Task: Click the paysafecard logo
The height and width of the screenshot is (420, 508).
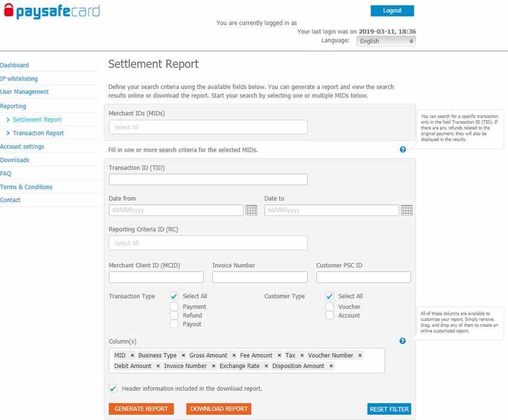Action: point(52,11)
